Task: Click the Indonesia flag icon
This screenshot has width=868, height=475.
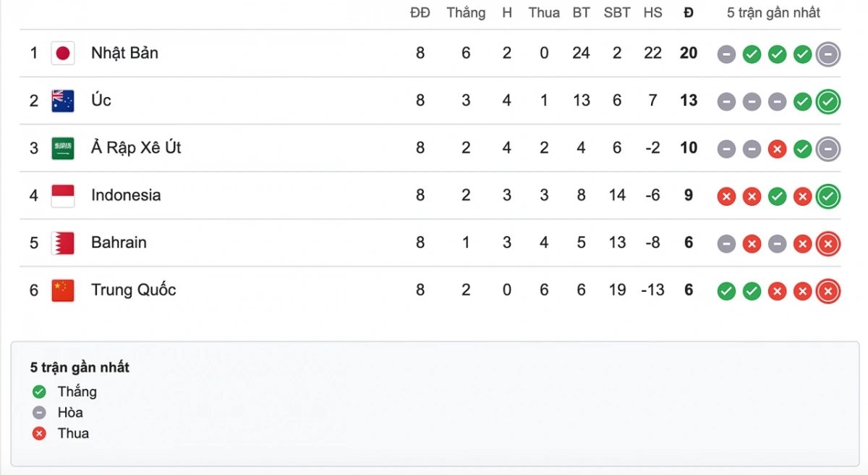Action: coord(63,196)
